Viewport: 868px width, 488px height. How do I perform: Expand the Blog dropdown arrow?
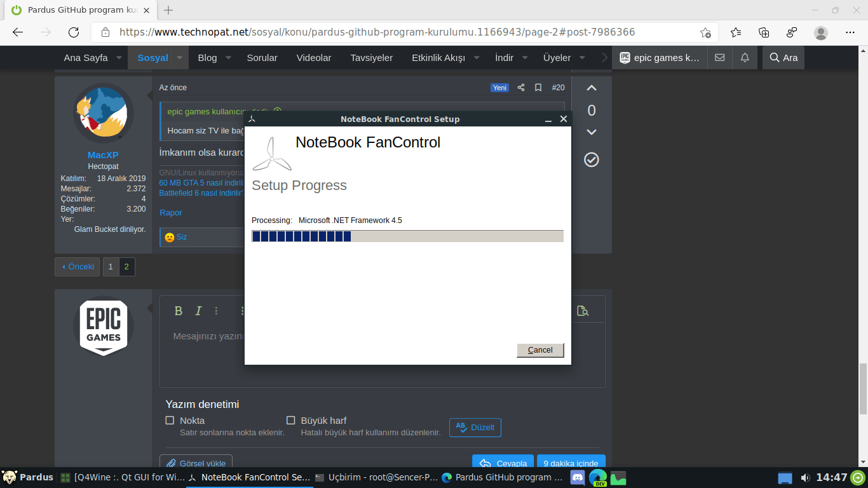[x=228, y=58]
